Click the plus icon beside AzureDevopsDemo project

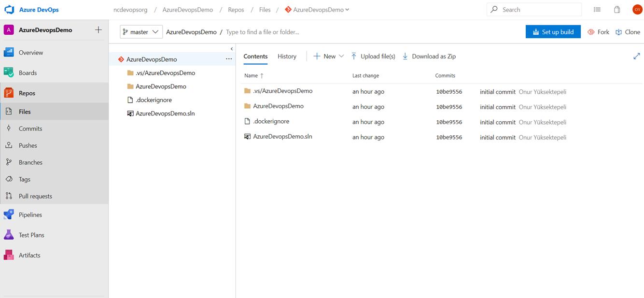98,30
